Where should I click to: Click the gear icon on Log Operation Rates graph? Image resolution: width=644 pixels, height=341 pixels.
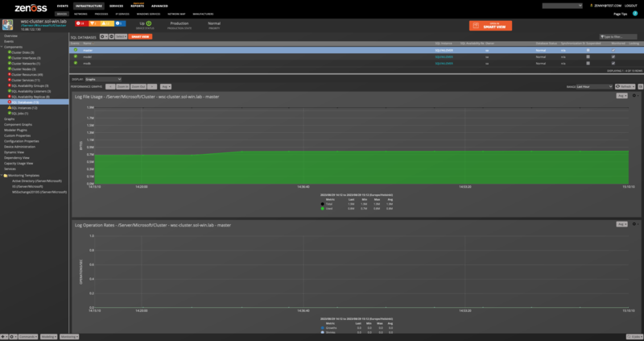(635, 224)
